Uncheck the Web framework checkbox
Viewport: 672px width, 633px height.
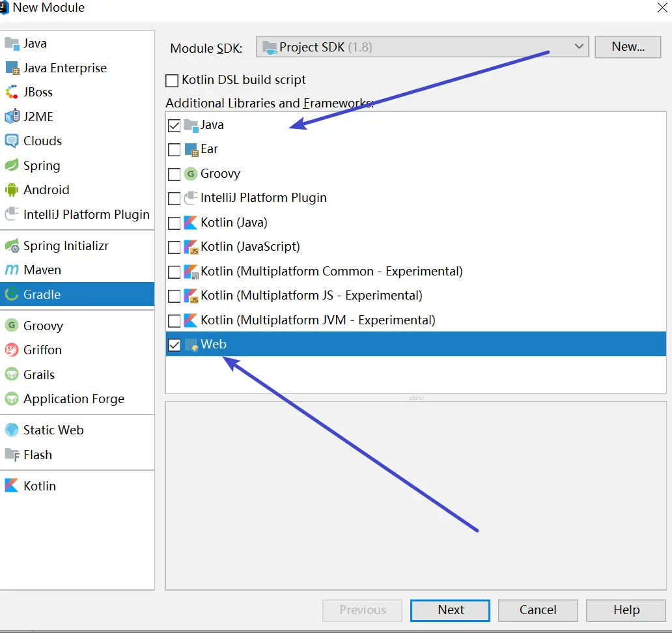point(174,345)
